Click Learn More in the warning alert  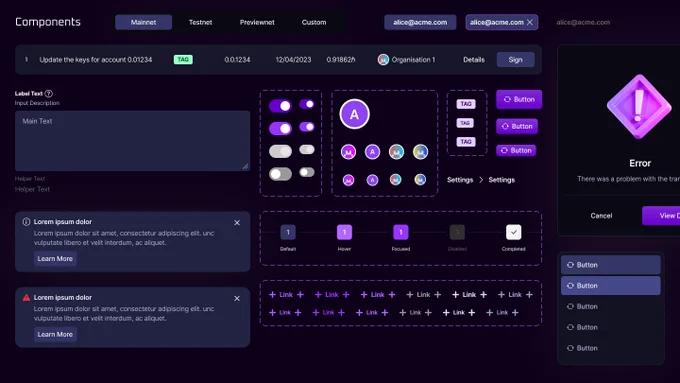coord(55,334)
